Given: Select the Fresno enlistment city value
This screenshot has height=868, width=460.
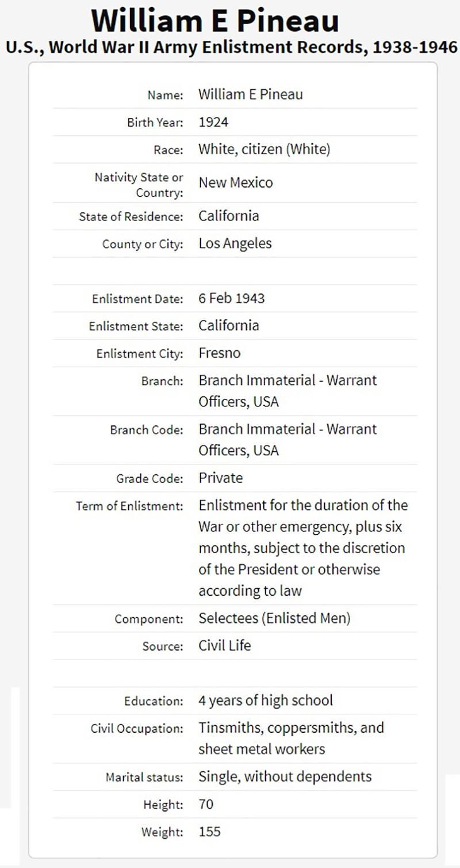Looking at the screenshot, I should click(x=219, y=353).
